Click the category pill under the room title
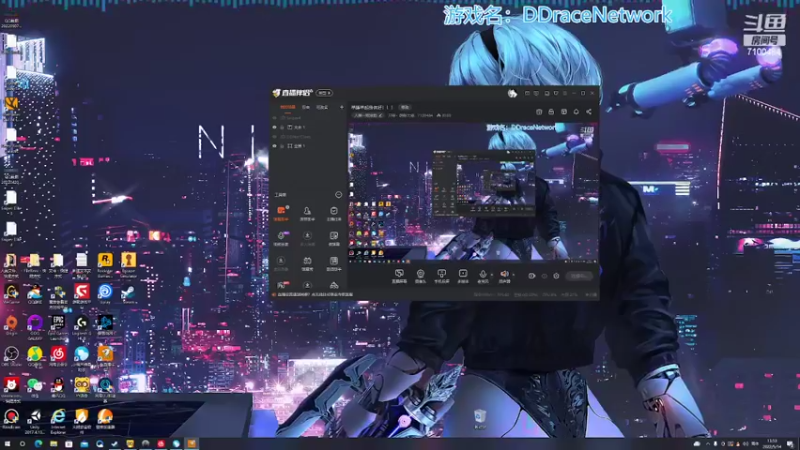The image size is (800, 450). tap(367, 115)
